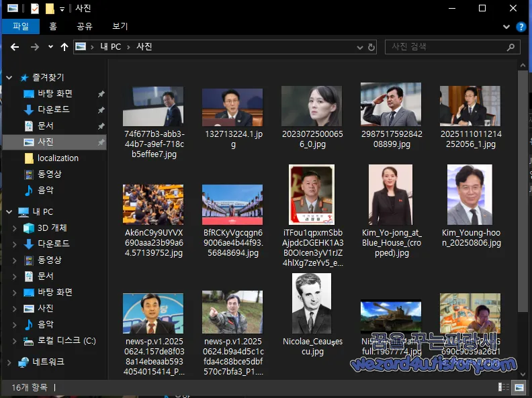
Task: Select Nicolae_Ceaușescu.jpg thumbnail
Action: pos(312,303)
